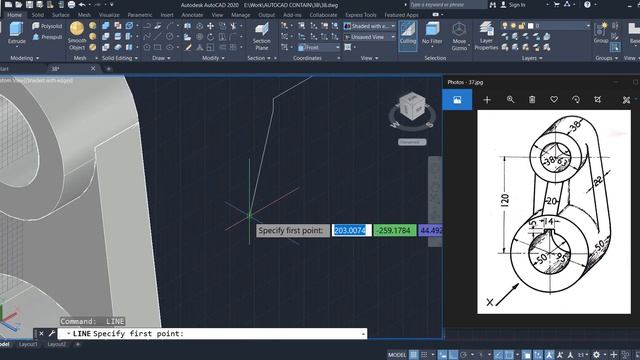Screen dimensions: 640x360
Task: Open the Front UCS dropdown
Action: [318, 47]
